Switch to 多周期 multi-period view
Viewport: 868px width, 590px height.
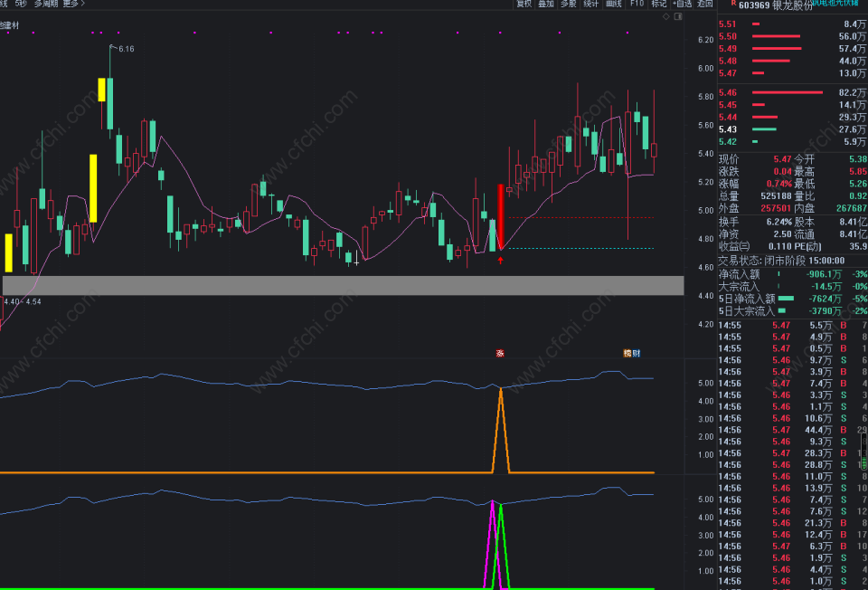[x=46, y=4]
